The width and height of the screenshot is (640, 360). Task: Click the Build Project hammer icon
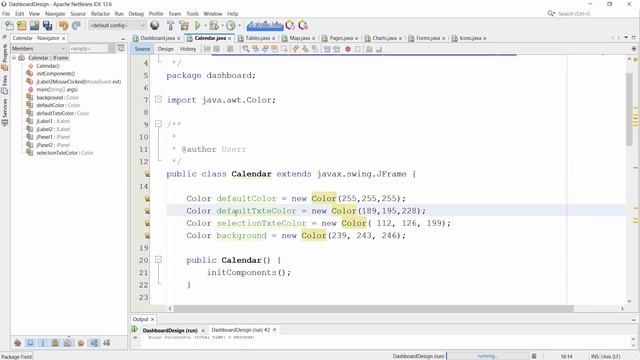[171, 25]
